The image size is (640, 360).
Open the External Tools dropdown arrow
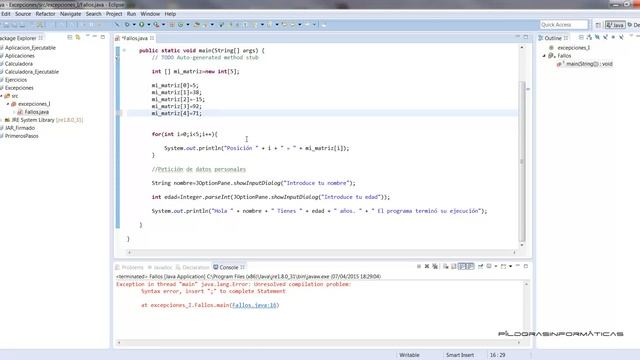pos(163,24)
